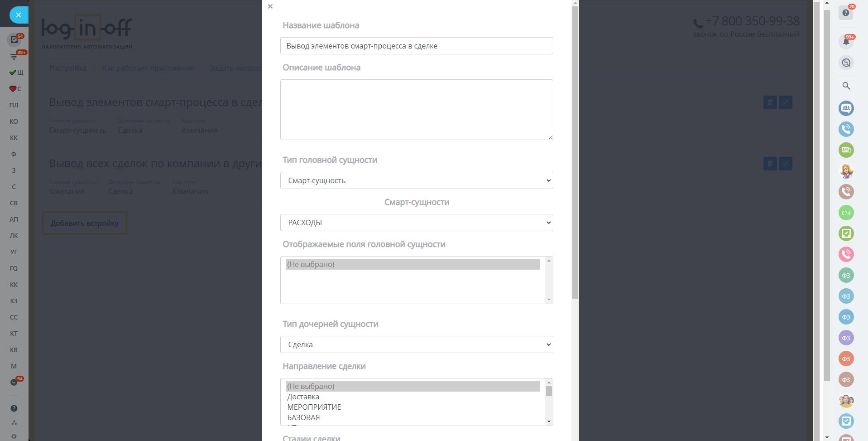
Task: Open the help icon with 20 badge
Action: [845, 13]
